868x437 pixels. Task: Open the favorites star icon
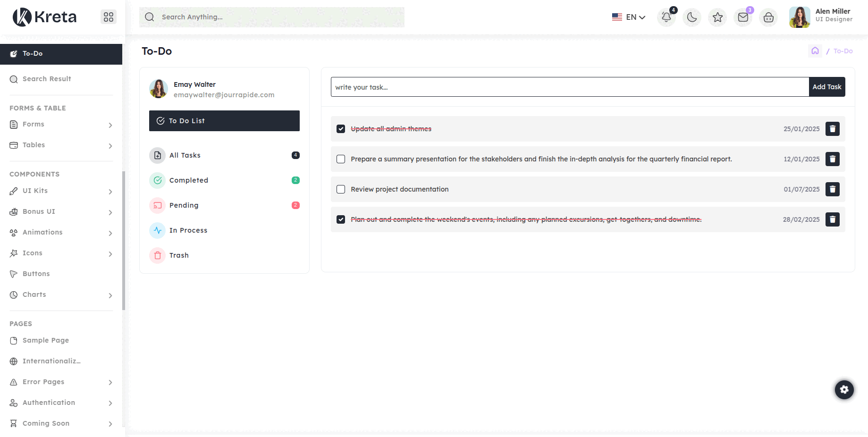coord(717,17)
